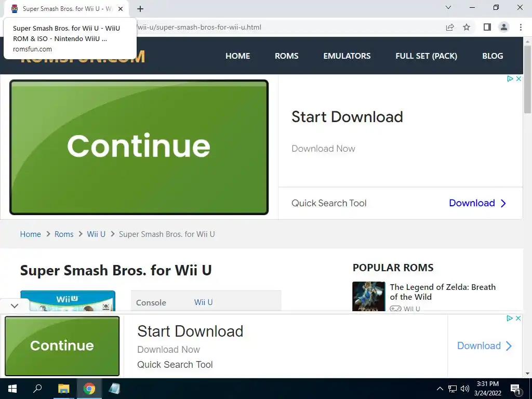Open the Chrome profile avatar
The height and width of the screenshot is (399, 532).
click(504, 27)
